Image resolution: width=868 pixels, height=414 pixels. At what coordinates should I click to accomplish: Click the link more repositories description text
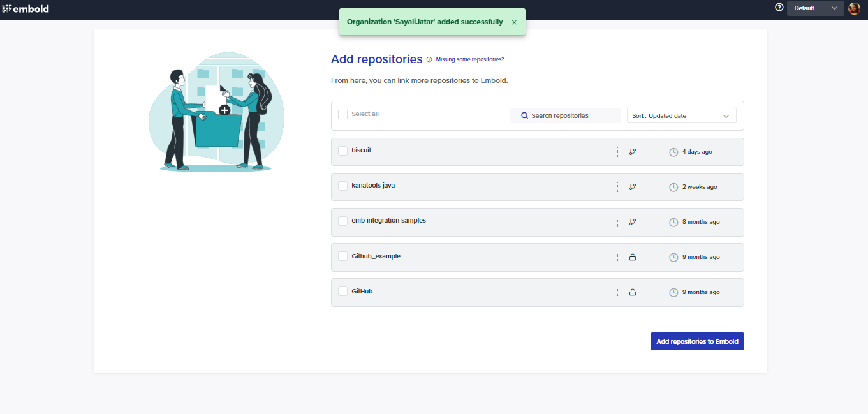point(419,81)
